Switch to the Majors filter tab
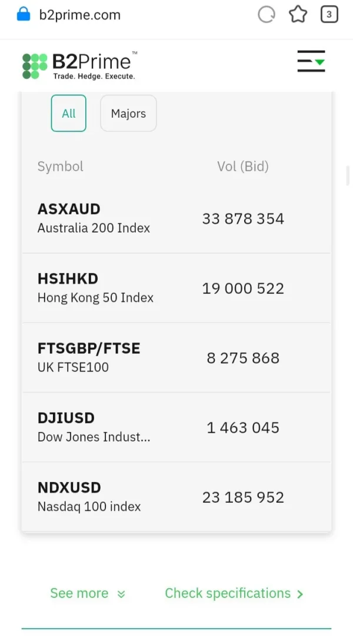Screen dimensions: 353x644 [128, 113]
